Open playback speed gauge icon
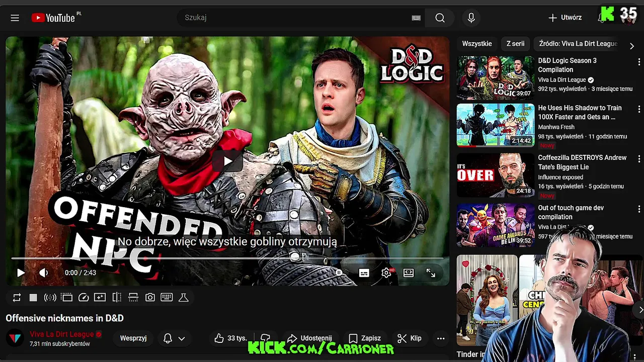The image size is (644, 362). [84, 298]
